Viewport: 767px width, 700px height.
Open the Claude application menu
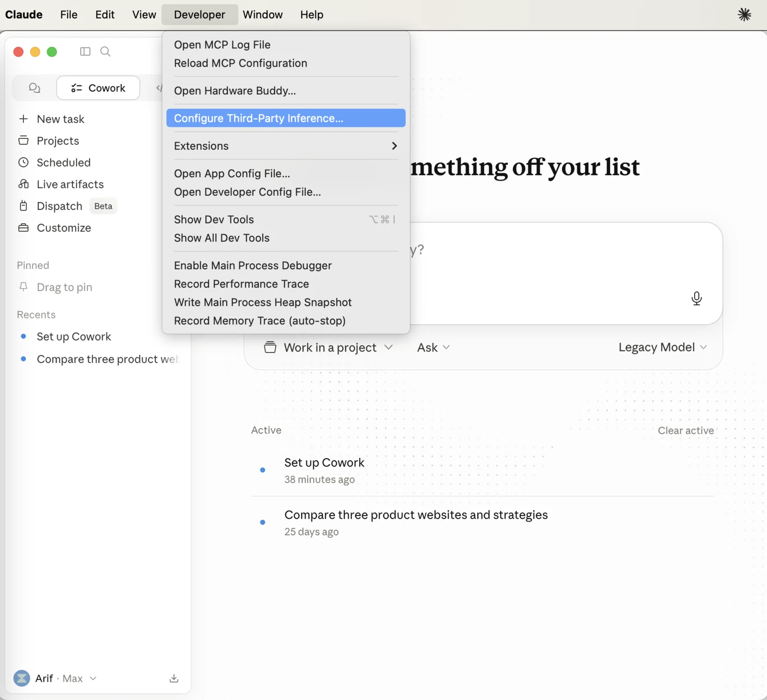click(23, 14)
